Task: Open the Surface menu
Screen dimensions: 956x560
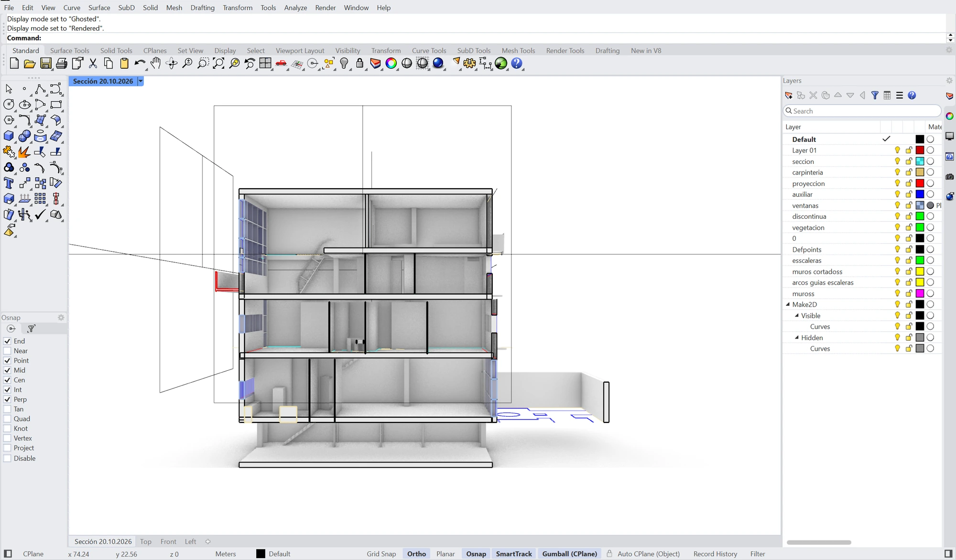Action: [x=99, y=8]
